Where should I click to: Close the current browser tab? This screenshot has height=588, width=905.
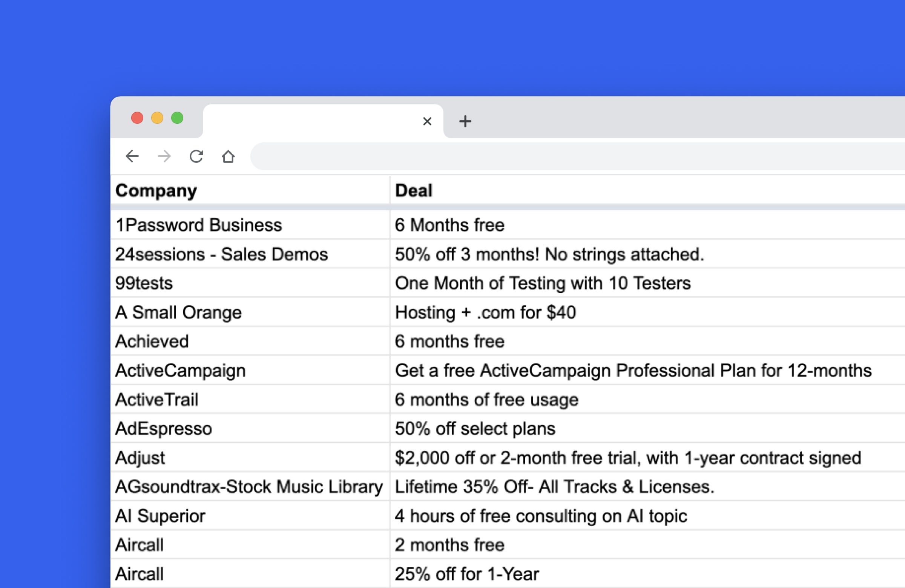coord(427,121)
